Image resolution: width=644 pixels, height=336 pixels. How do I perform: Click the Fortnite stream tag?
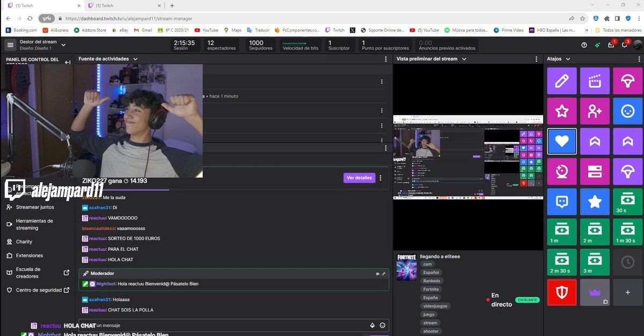click(431, 289)
